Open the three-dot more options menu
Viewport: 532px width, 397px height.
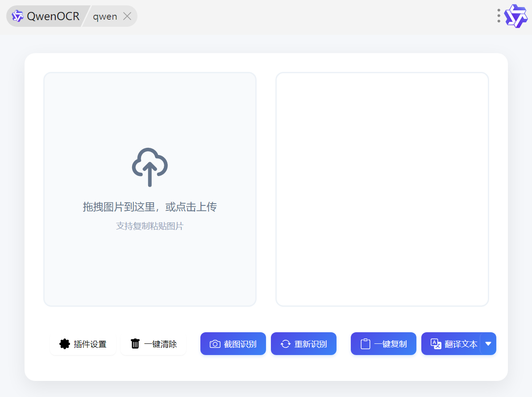click(x=499, y=16)
